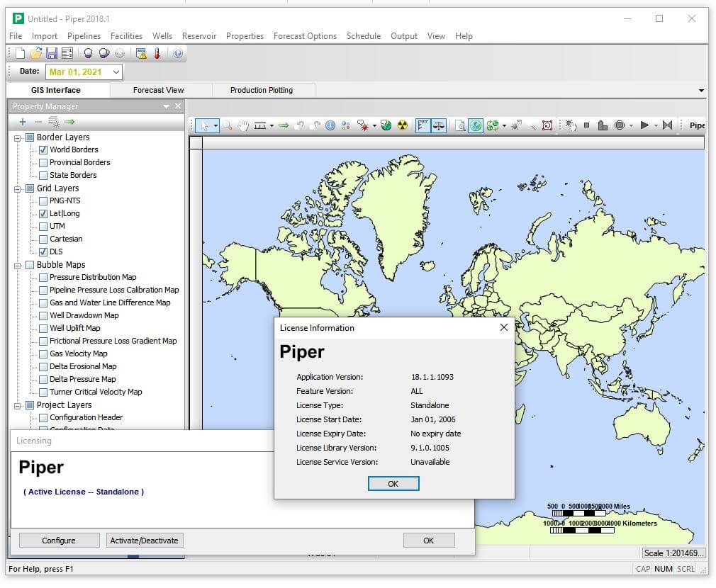This screenshot has height=588, width=716.
Task: Click the blue plus icon in Property Manager
Action: (x=23, y=122)
